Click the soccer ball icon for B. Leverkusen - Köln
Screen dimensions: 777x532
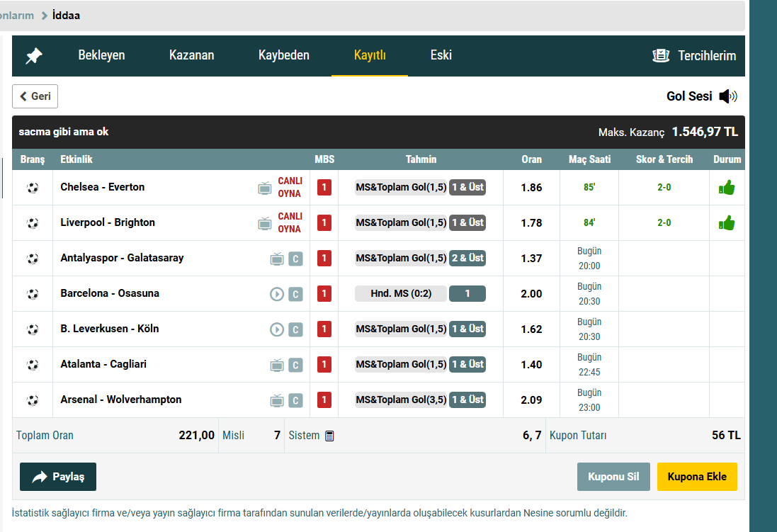pos(33,329)
